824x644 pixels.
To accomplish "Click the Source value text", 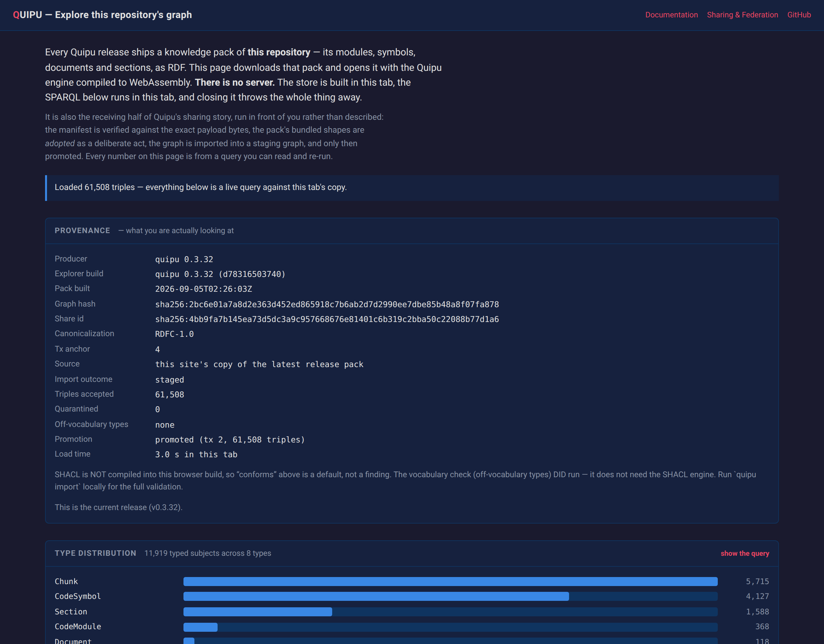I will [x=259, y=364].
